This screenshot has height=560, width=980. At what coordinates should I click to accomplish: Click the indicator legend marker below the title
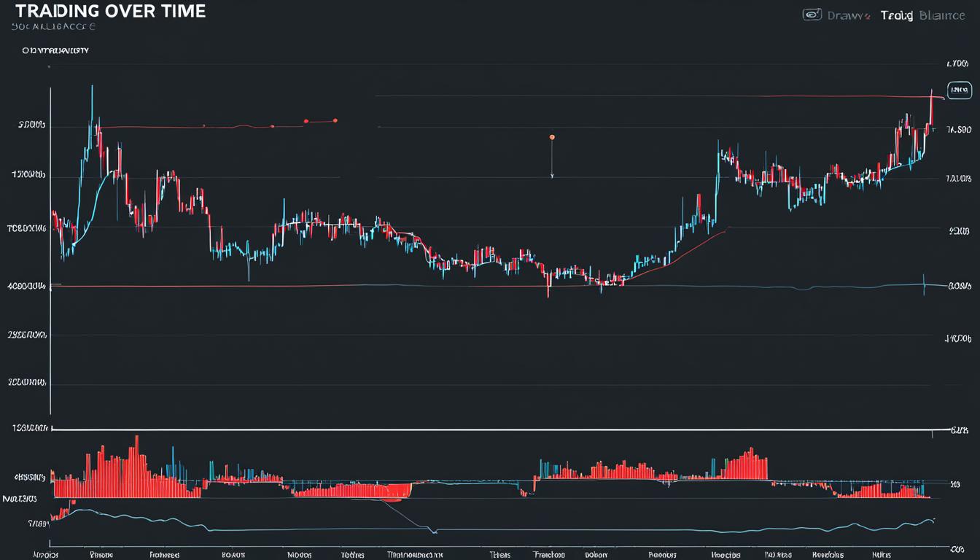click(26, 50)
